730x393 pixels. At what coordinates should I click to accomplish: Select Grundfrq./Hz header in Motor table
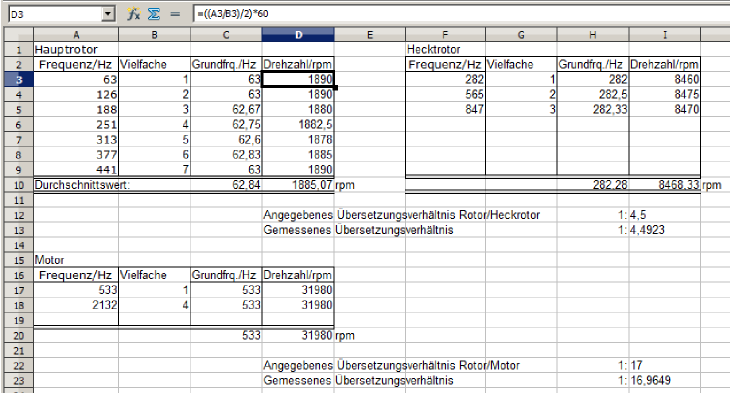tap(226, 275)
